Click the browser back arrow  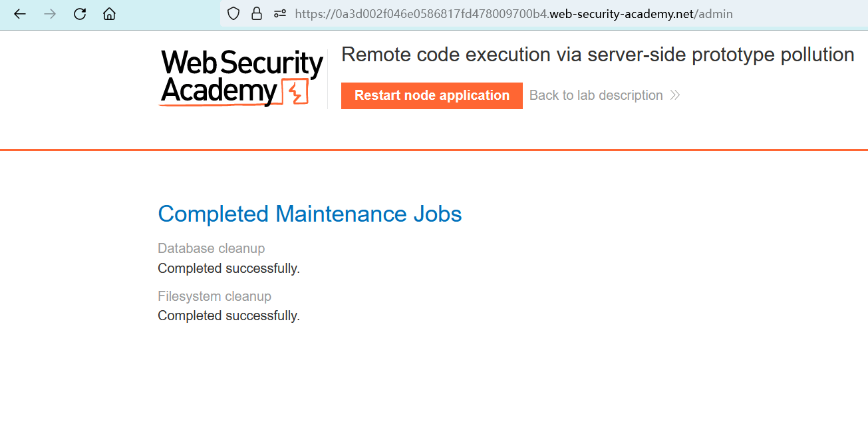click(x=20, y=14)
